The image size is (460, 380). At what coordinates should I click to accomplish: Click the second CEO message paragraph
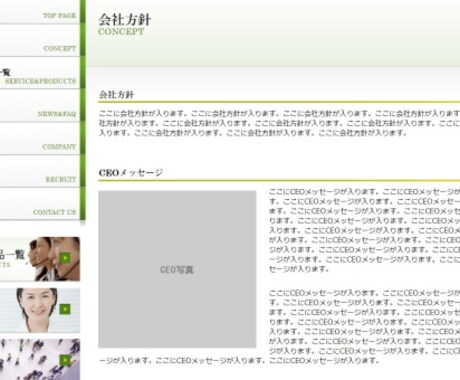coord(279,327)
